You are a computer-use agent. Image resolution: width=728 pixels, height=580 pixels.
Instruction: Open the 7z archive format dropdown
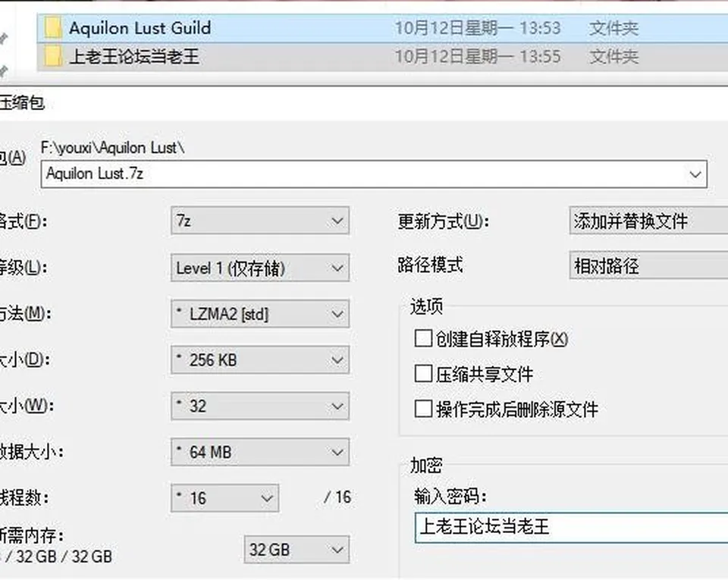click(260, 221)
